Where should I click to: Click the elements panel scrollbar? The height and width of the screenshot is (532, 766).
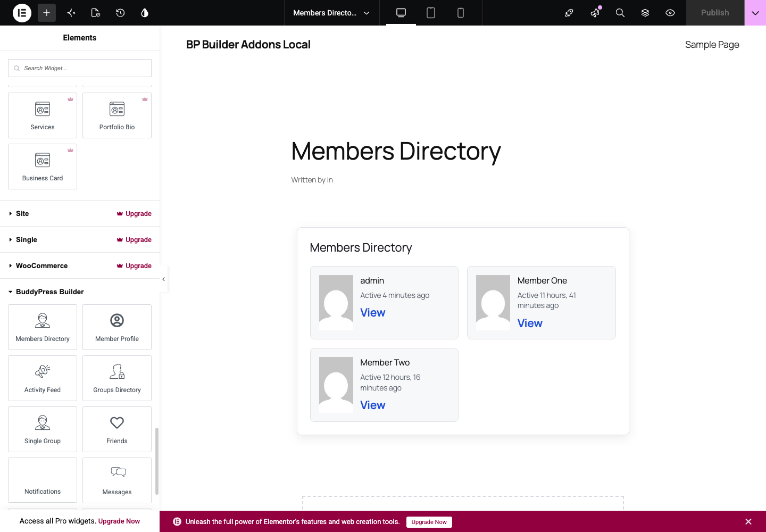point(157,461)
